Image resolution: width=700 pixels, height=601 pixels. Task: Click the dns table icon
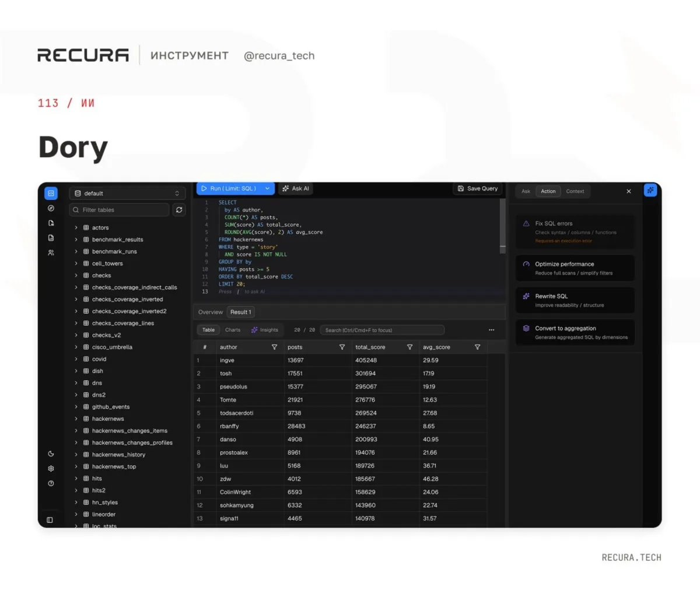click(86, 383)
